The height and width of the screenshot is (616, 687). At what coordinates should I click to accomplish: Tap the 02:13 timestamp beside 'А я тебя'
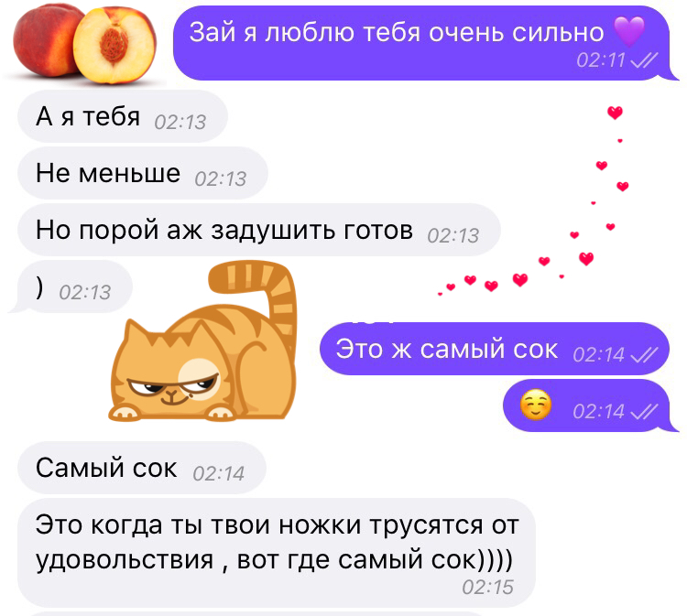click(x=180, y=122)
